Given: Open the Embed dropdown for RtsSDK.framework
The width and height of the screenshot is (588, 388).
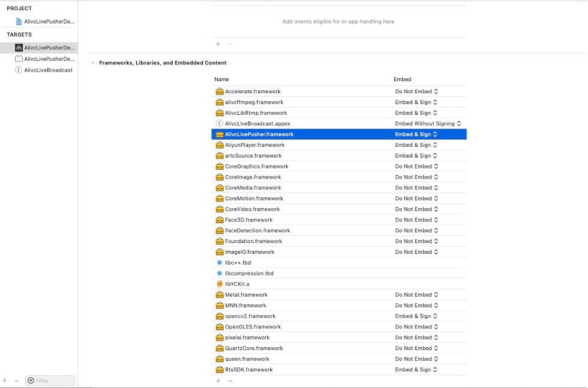Looking at the screenshot, I should [416, 369].
